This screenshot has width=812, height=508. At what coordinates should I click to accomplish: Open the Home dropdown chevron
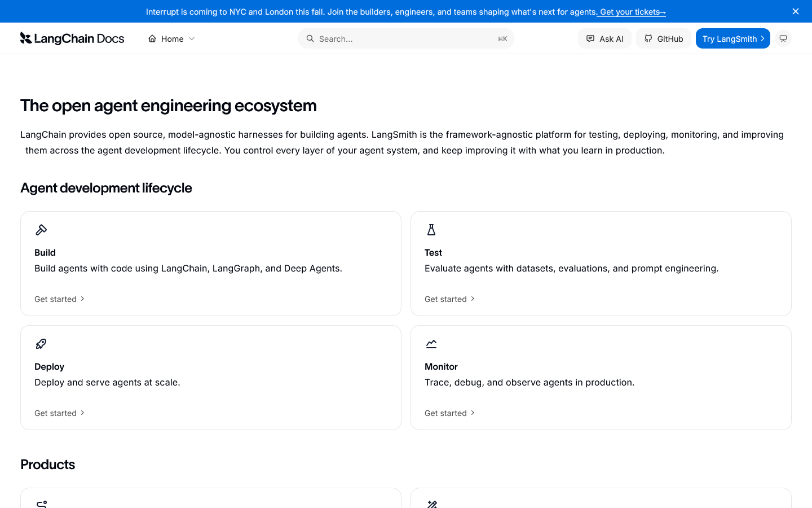point(192,38)
